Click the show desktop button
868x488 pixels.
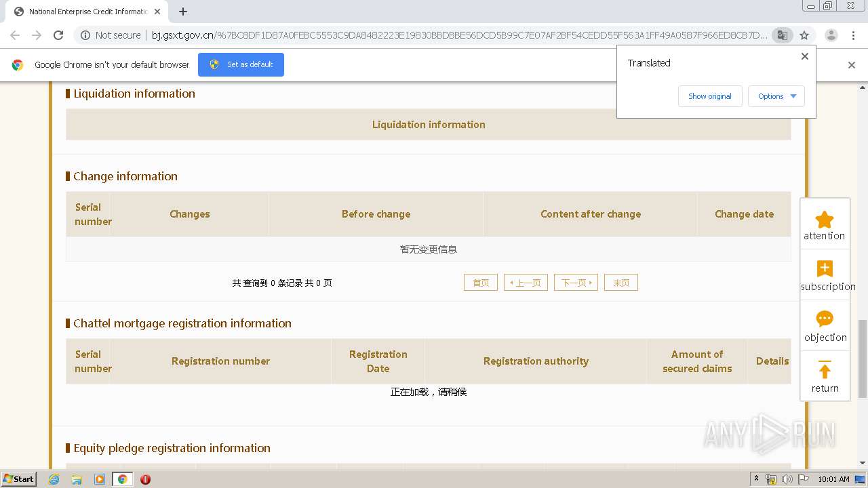tap(860, 479)
